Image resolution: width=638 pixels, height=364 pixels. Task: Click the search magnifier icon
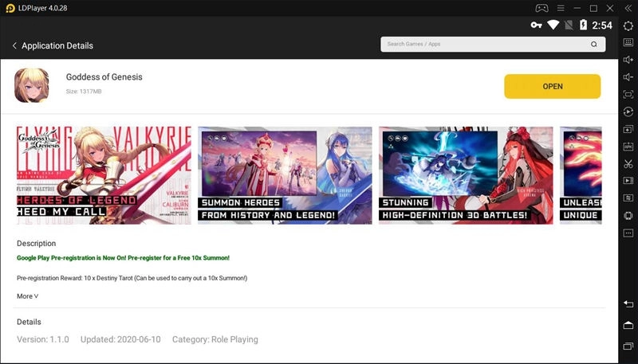(593, 45)
